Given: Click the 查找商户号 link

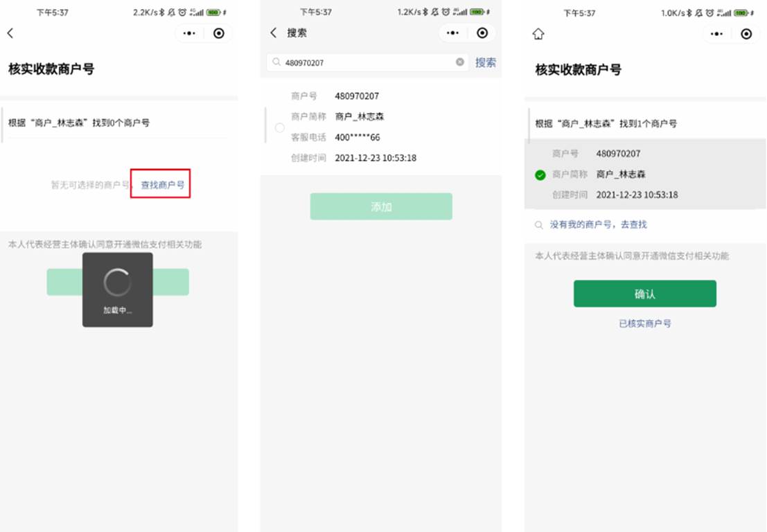Looking at the screenshot, I should click(162, 184).
